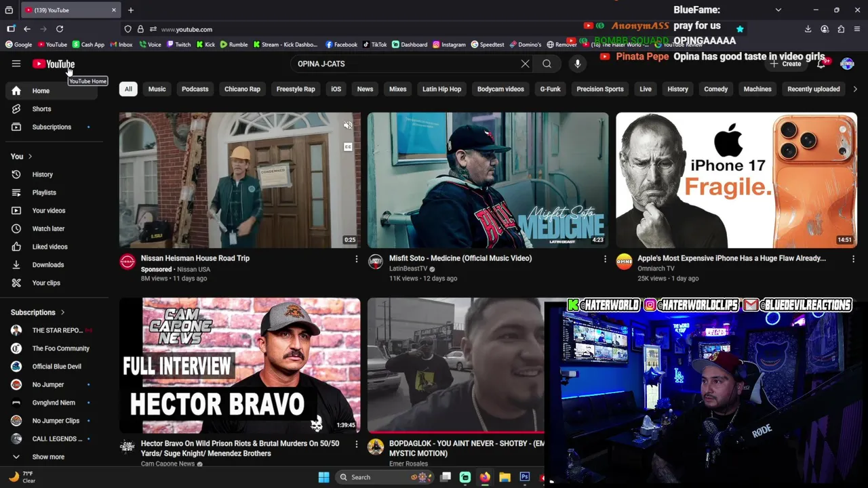The height and width of the screenshot is (488, 868).
Task: Click the Firefox back arrow
Action: [27, 29]
